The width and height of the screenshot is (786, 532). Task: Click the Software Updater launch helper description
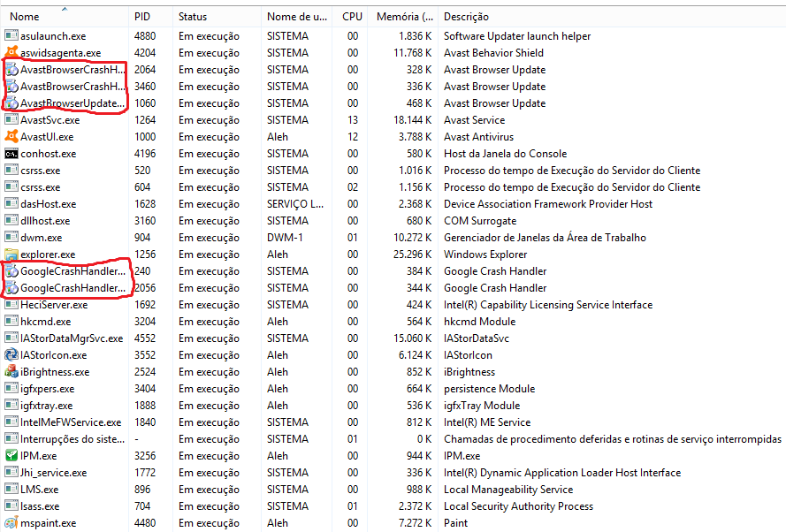click(x=517, y=36)
